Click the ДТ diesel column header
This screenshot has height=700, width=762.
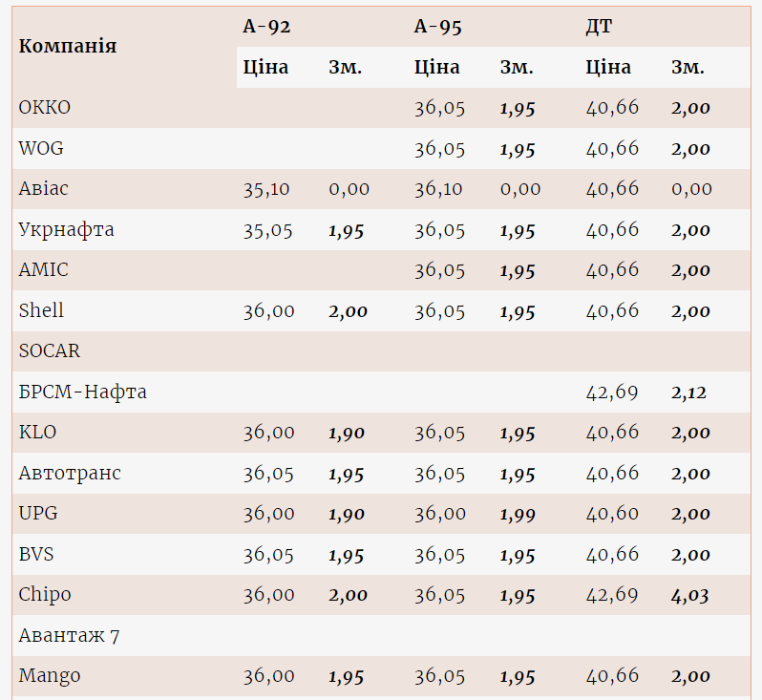tap(599, 27)
